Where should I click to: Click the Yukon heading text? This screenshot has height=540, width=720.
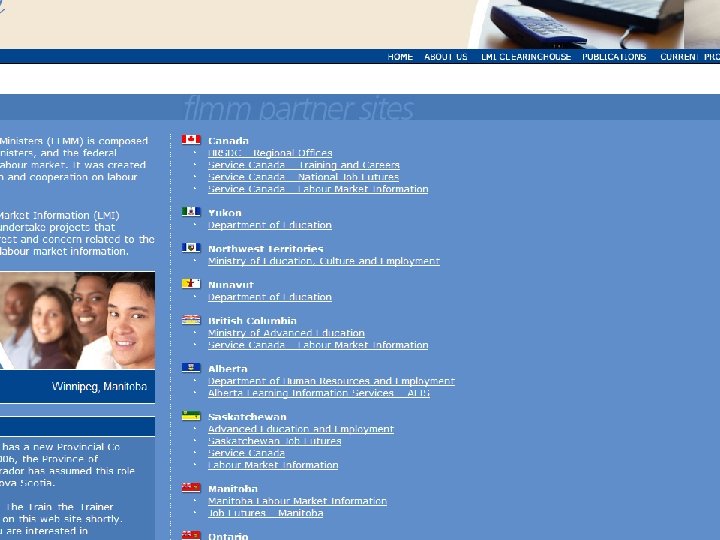[225, 213]
